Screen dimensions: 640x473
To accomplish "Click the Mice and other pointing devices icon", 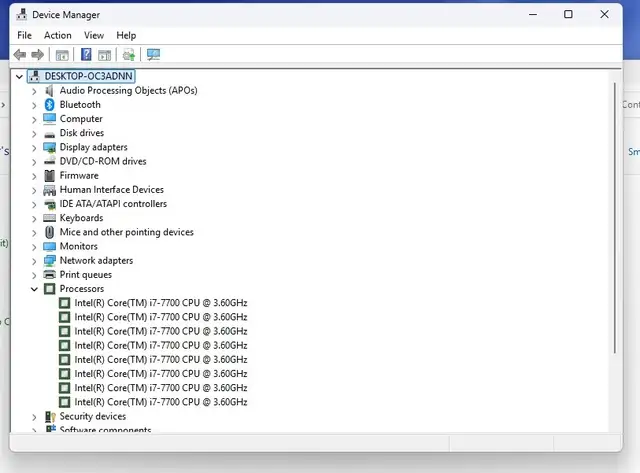I will coord(49,232).
